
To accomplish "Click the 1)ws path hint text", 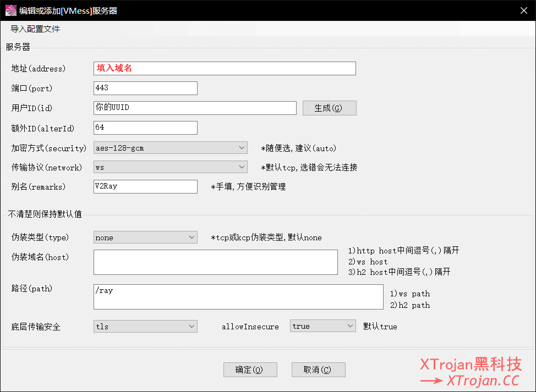I will [410, 294].
